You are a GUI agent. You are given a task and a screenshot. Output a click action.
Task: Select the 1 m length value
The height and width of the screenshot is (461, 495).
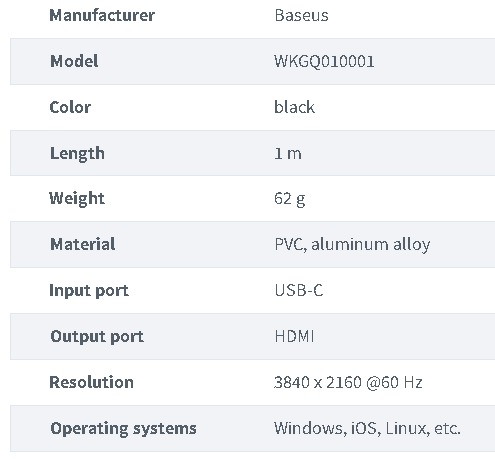click(288, 154)
